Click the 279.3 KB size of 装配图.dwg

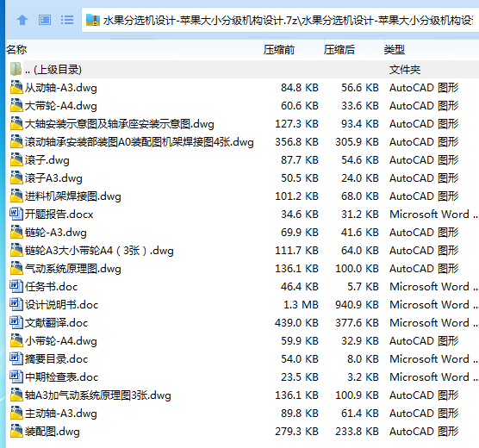pos(296,432)
